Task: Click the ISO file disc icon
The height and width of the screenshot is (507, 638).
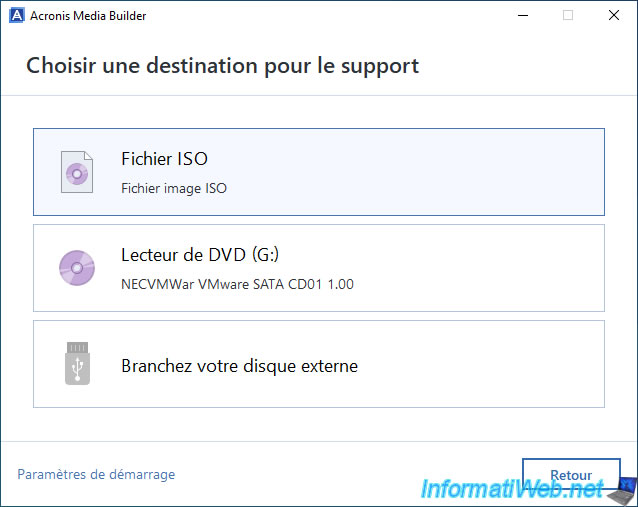Action: click(x=76, y=172)
